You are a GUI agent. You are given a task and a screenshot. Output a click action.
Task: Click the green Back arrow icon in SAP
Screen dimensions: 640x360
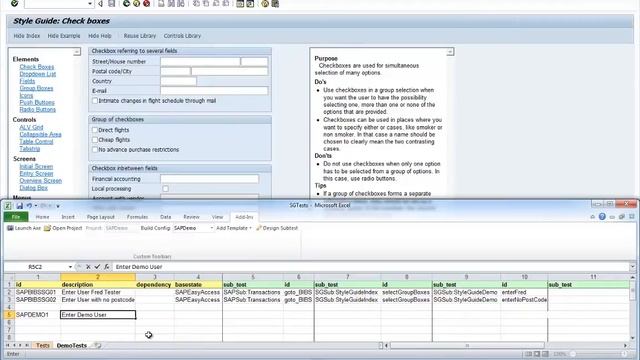(127, 4)
